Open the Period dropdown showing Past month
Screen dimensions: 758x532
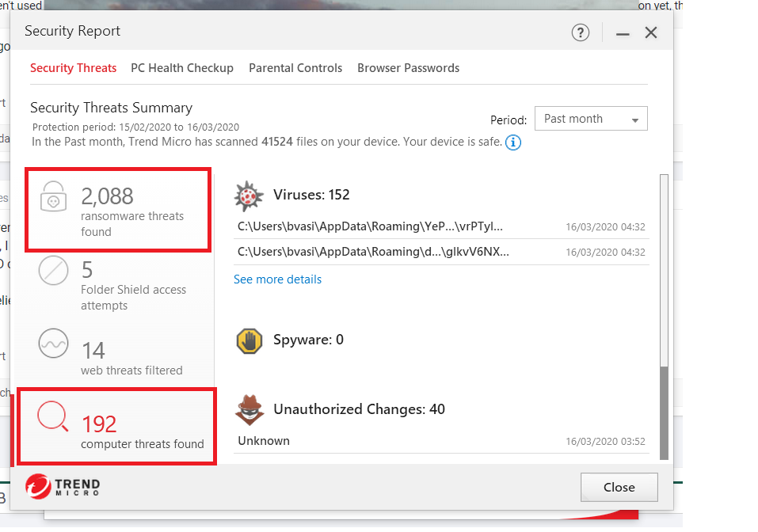(591, 119)
